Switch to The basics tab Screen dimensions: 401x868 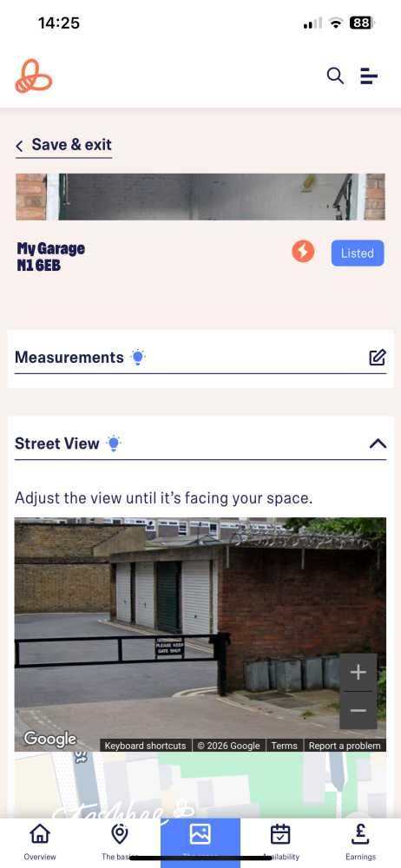tap(120, 841)
